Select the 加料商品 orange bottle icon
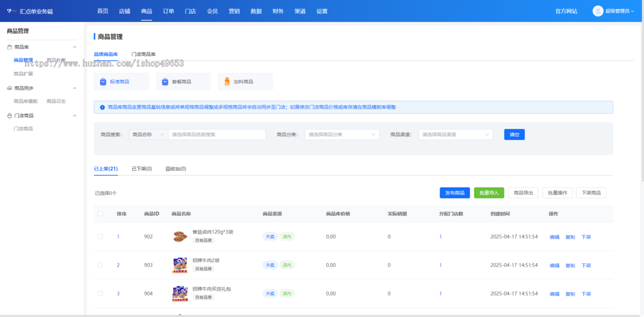 click(228, 82)
